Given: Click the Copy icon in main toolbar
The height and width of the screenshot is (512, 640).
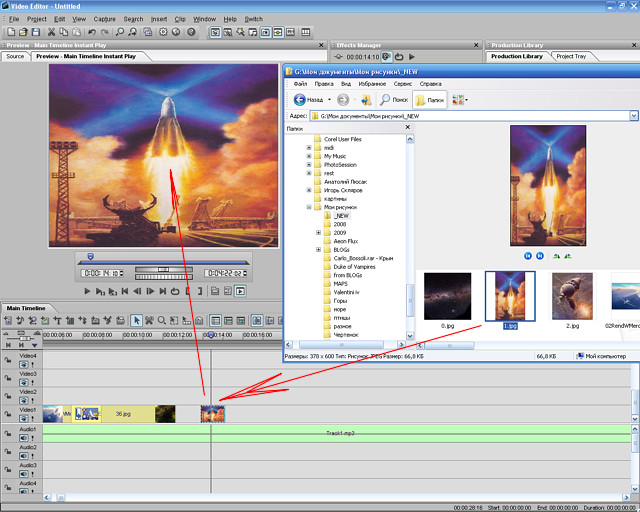Looking at the screenshot, I should point(64,32).
